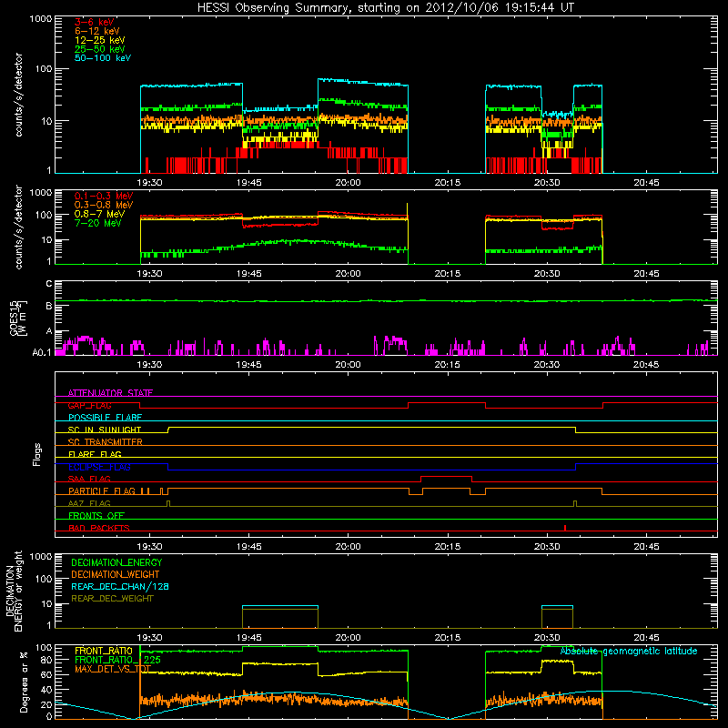
Task: Click the 7-20 MeV legend label
Action: point(97,223)
